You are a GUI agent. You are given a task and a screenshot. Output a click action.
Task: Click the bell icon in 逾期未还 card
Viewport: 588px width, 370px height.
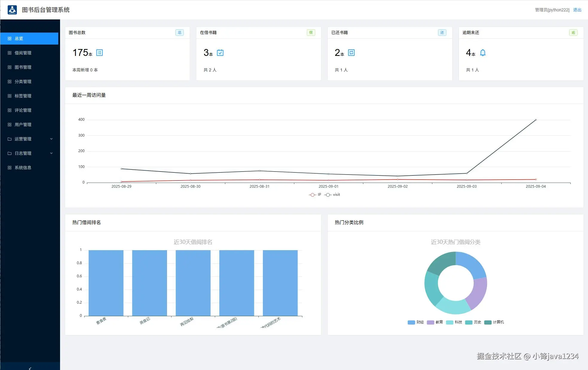pyautogui.click(x=483, y=53)
